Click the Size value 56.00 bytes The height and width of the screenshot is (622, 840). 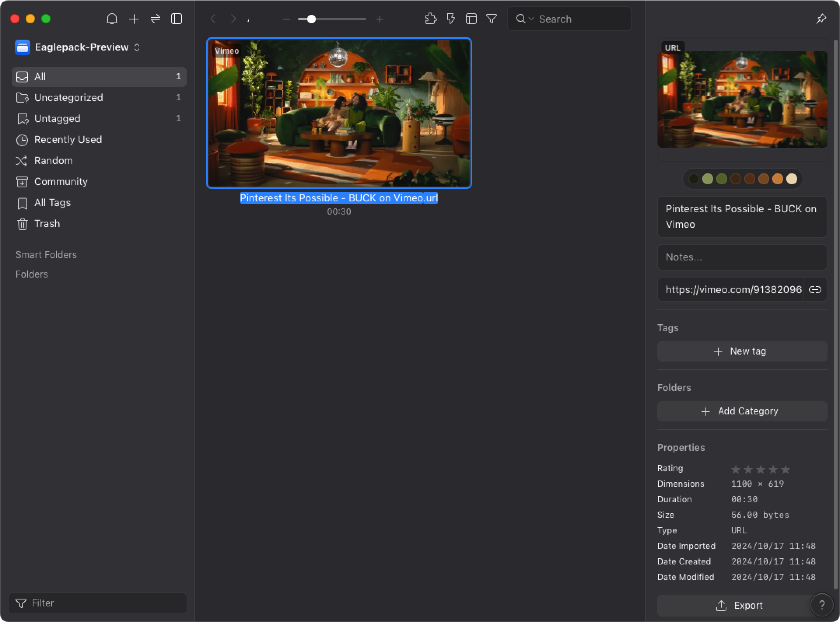[x=760, y=515]
